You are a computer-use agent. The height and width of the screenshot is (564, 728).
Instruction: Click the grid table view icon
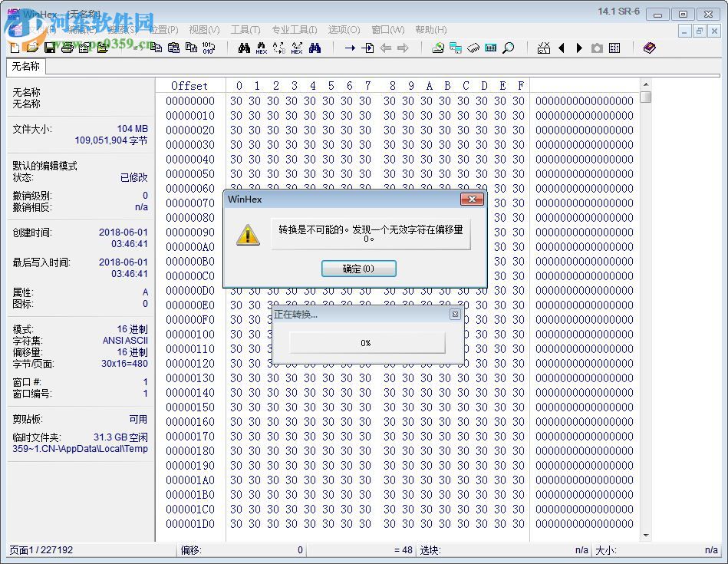coord(614,48)
